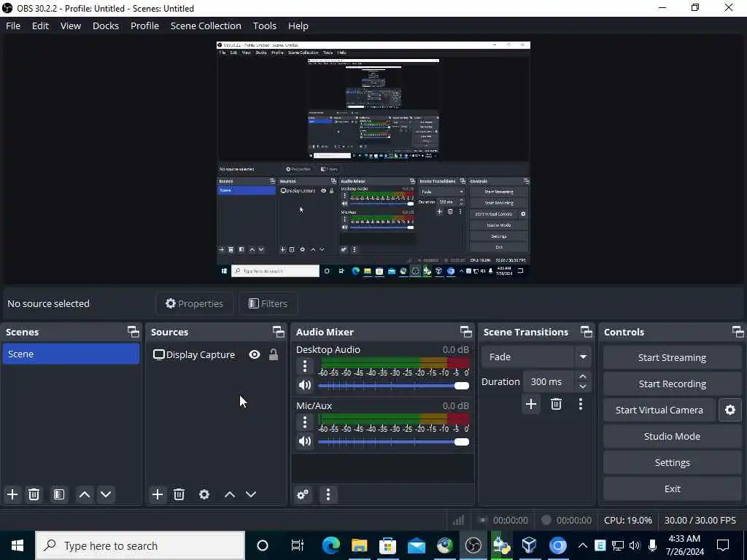Click the Duration 300 ms field
This screenshot has width=747, height=560.
[549, 381]
